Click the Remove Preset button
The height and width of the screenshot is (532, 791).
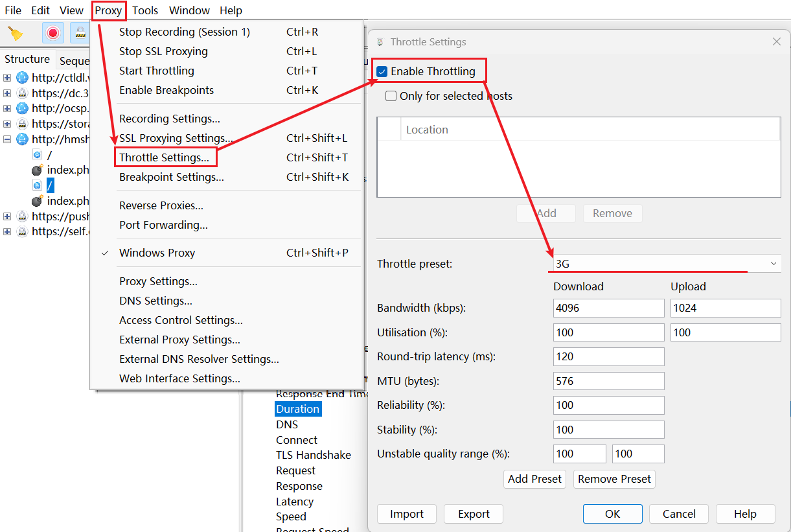[614, 479]
